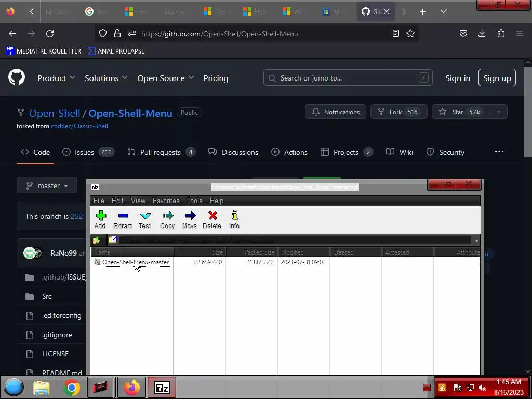Open a new Firefox tab

tap(422, 12)
